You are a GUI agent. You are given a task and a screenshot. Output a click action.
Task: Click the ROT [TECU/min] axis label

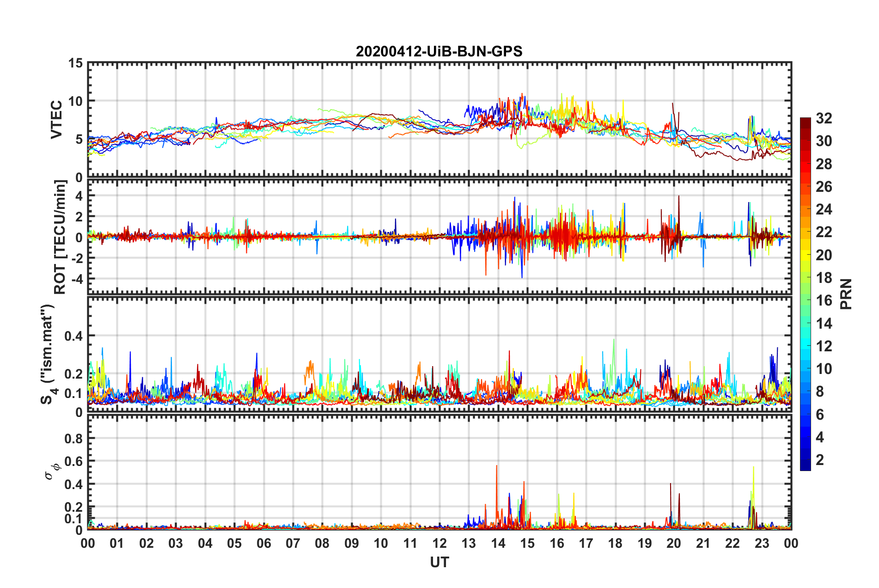click(60, 237)
